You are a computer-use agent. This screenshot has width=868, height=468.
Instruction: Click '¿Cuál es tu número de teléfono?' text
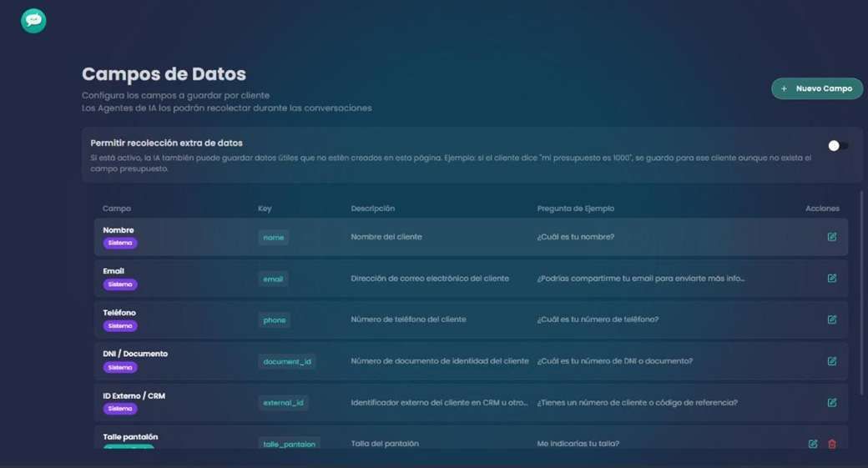pyautogui.click(x=598, y=320)
